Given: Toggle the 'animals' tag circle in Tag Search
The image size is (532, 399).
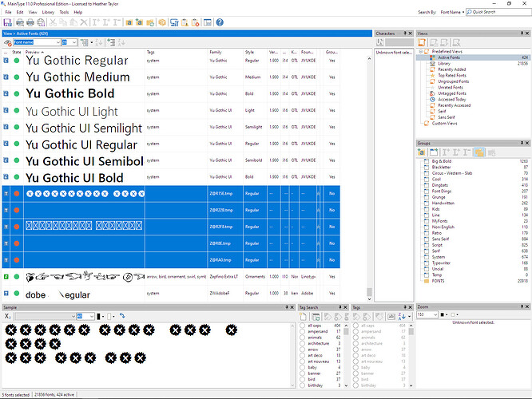Looking at the screenshot, I should (301, 338).
